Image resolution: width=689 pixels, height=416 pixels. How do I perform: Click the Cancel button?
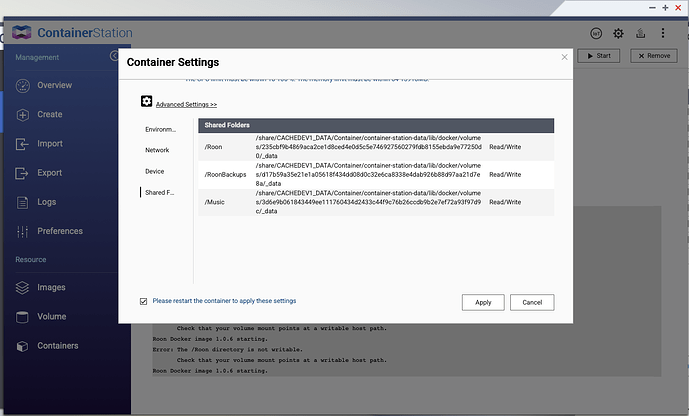[532, 302]
